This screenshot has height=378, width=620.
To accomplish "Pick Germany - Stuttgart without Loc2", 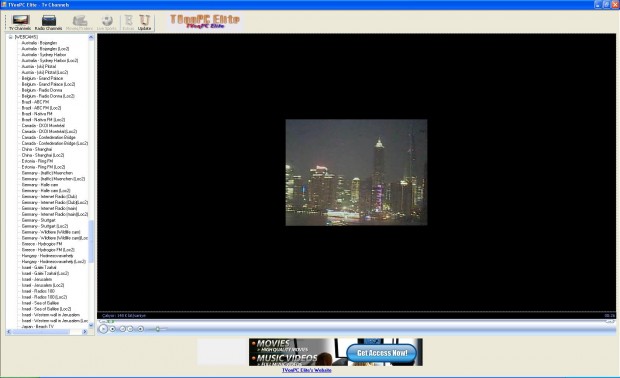I will coord(39,220).
